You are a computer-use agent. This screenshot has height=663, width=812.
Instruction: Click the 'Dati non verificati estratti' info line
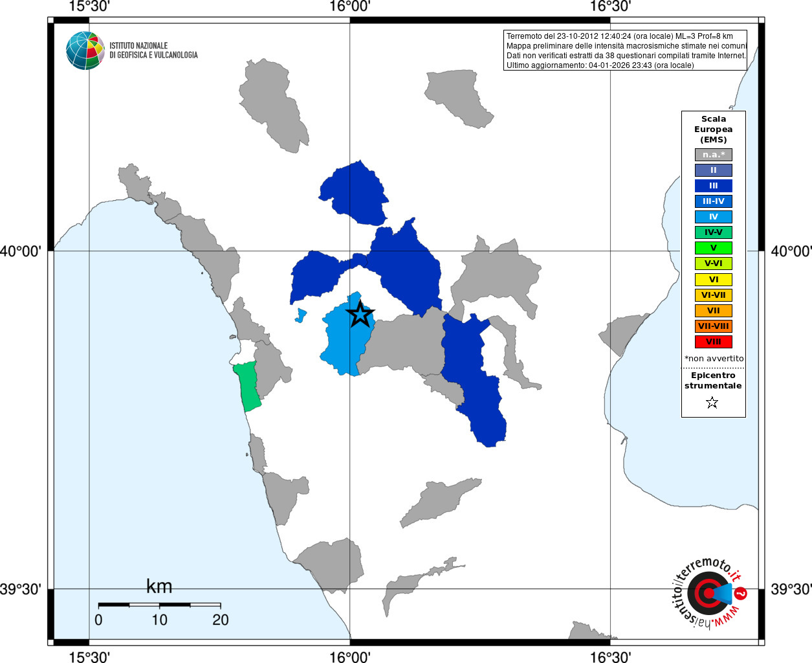coord(626,56)
